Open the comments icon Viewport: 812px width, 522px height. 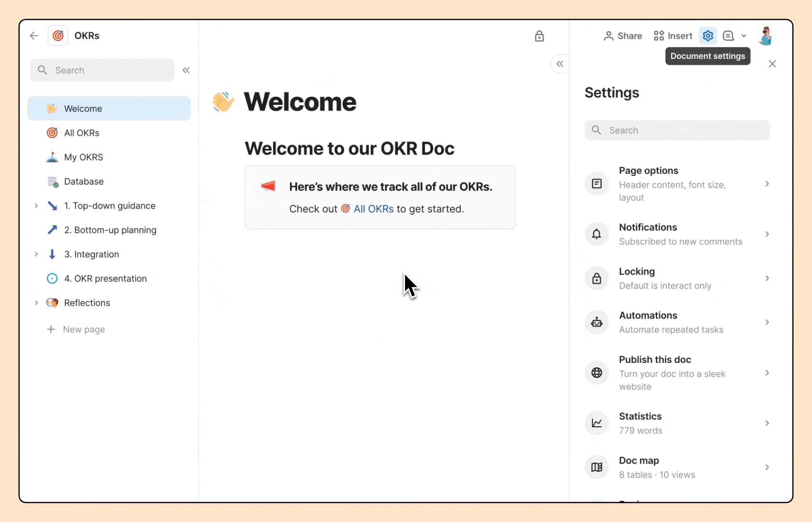(x=728, y=36)
